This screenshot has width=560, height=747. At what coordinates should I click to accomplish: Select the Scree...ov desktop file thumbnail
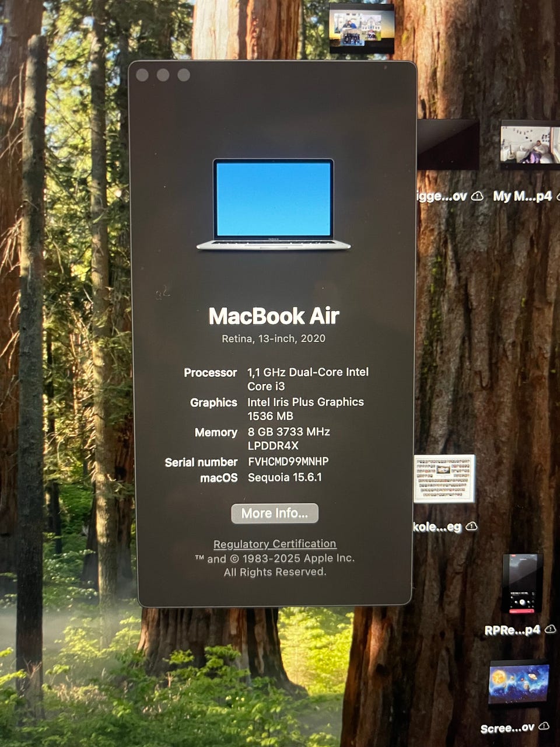[519, 682]
